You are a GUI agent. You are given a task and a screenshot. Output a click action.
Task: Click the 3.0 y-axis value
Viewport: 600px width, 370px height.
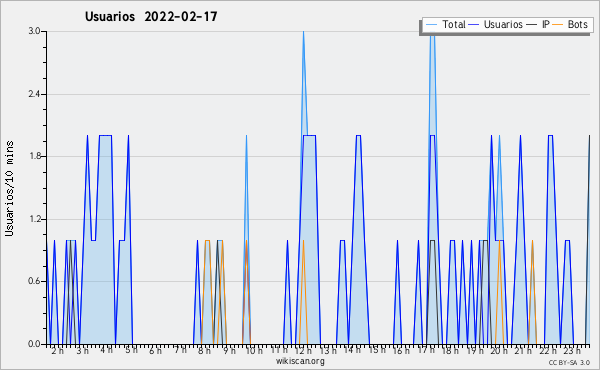coord(34,31)
